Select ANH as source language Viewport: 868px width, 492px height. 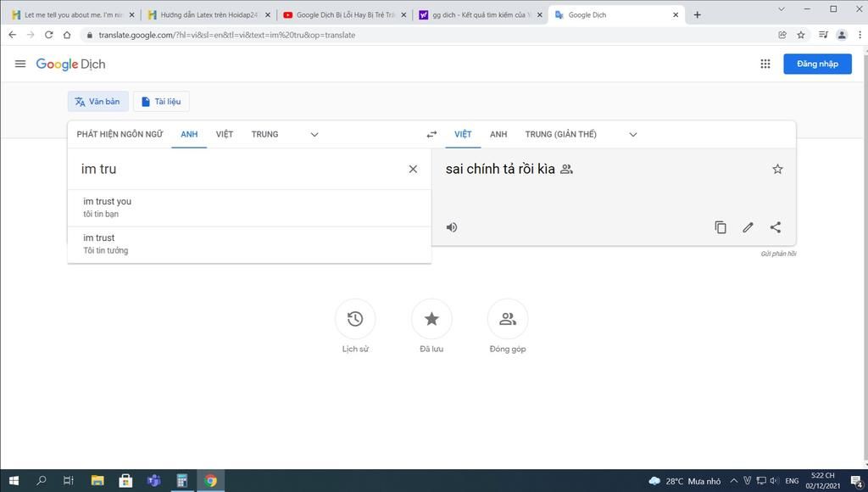(x=189, y=134)
